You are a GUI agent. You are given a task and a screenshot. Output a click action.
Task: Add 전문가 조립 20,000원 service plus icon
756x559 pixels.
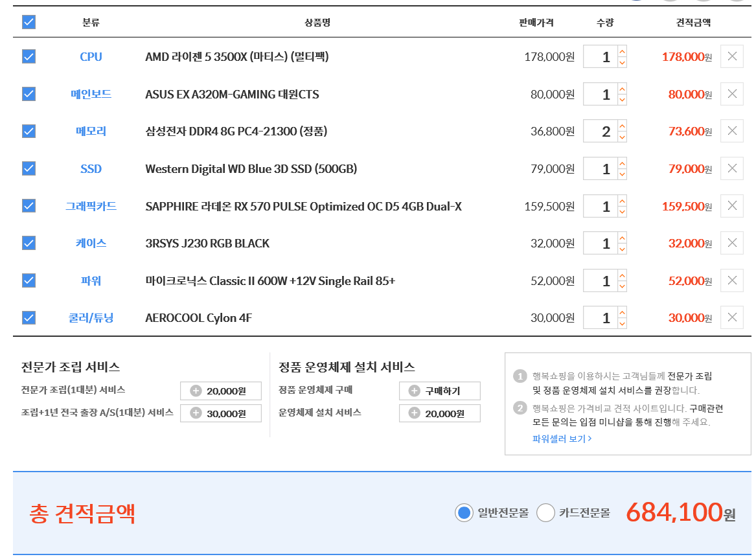(196, 391)
